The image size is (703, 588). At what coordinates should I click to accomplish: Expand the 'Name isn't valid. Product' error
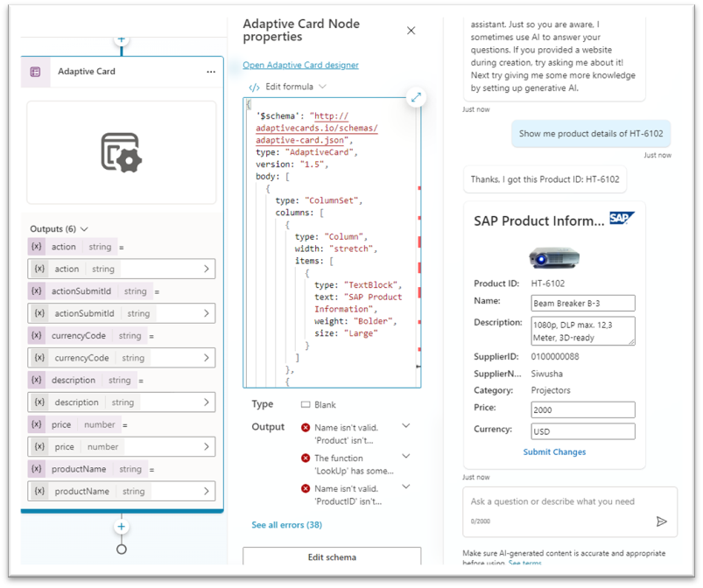click(x=405, y=425)
